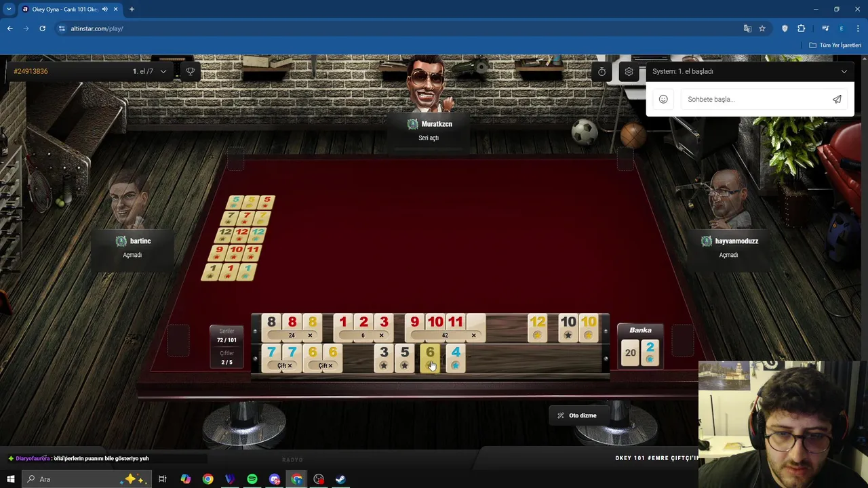Select the highlighted yellow 6 tile
The image size is (868, 488).
(430, 359)
